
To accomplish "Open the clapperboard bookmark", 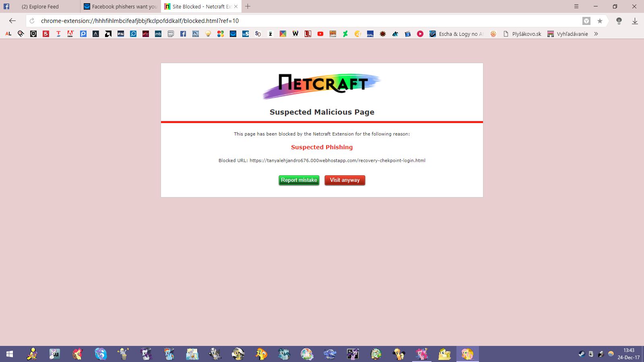I will pos(408,34).
